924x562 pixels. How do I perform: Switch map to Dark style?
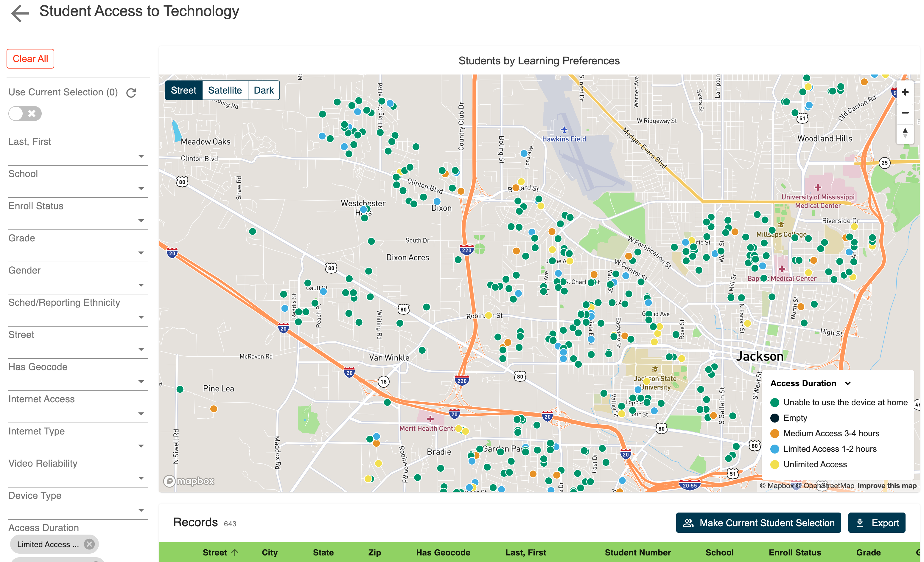point(263,90)
